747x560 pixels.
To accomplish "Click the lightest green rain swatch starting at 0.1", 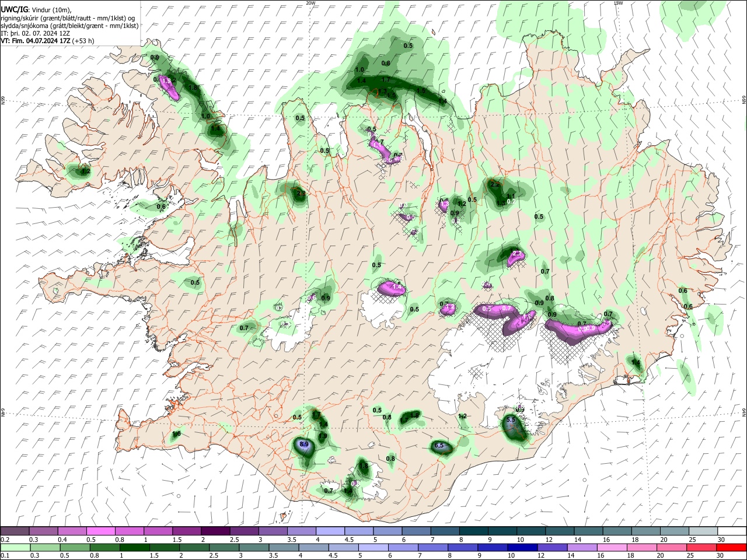I will 15,547.
